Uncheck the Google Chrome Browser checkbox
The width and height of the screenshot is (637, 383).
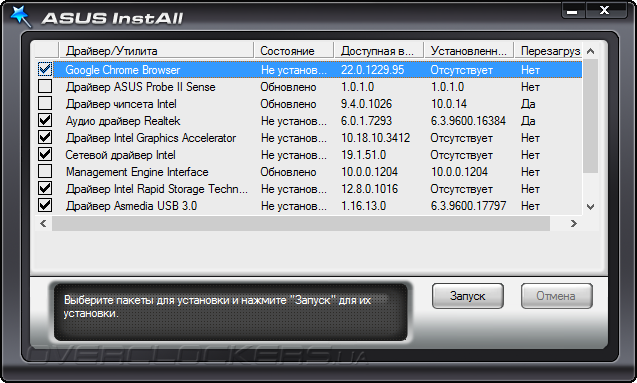point(45,69)
